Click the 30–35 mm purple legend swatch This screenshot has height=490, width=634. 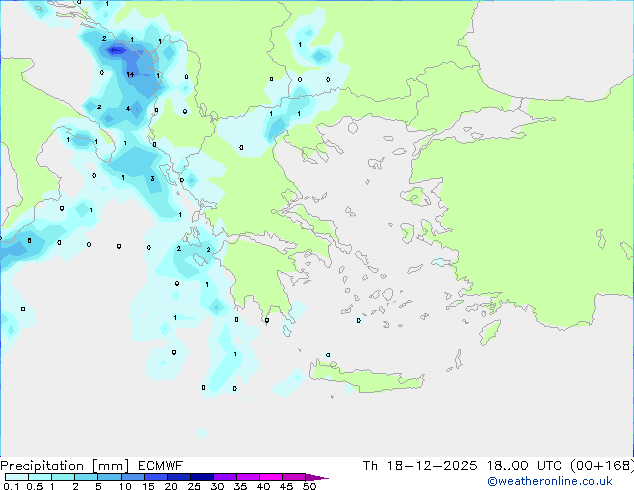225,477
